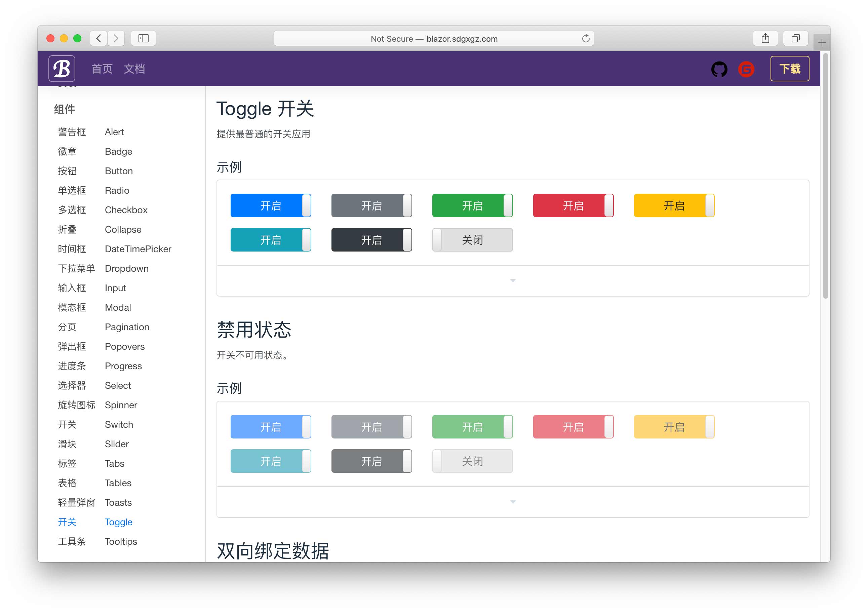The height and width of the screenshot is (612, 868).
Task: Navigate to the 首页 menu item
Action: pyautogui.click(x=103, y=68)
